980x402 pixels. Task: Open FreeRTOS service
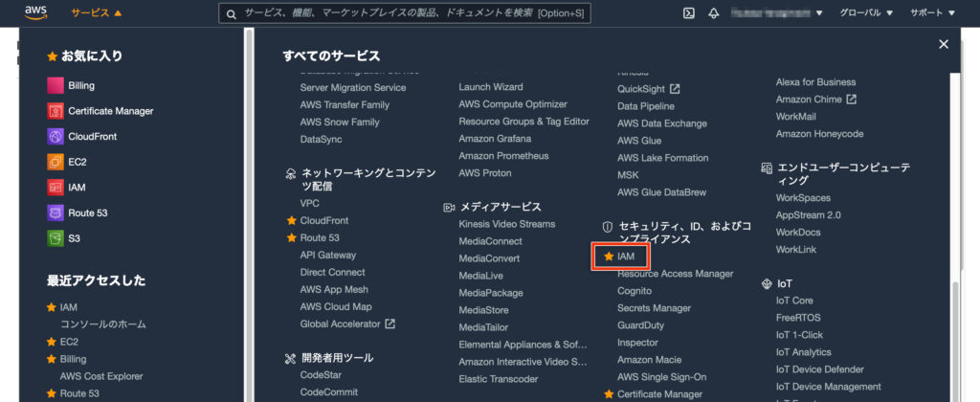pos(798,318)
